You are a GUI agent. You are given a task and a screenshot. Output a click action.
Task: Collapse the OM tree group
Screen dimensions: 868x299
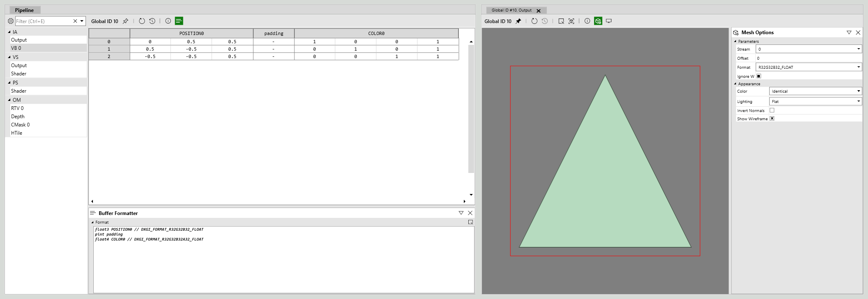[9, 100]
